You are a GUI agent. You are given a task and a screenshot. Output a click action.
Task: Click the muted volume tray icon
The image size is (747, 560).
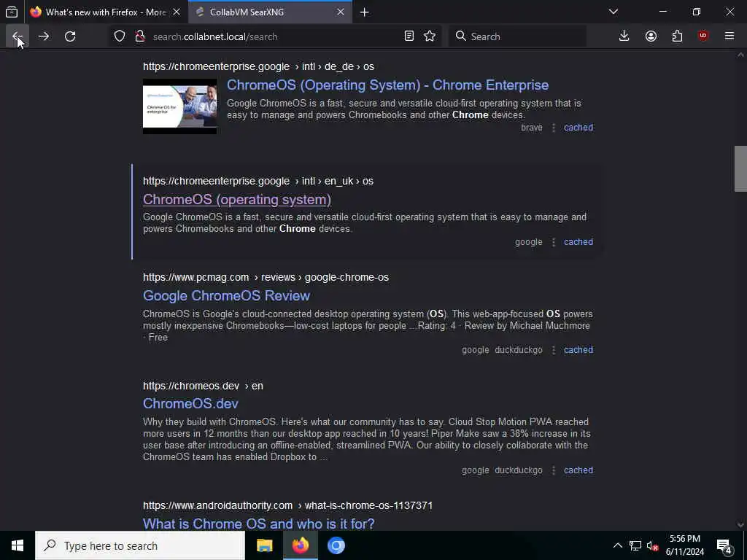(x=652, y=545)
